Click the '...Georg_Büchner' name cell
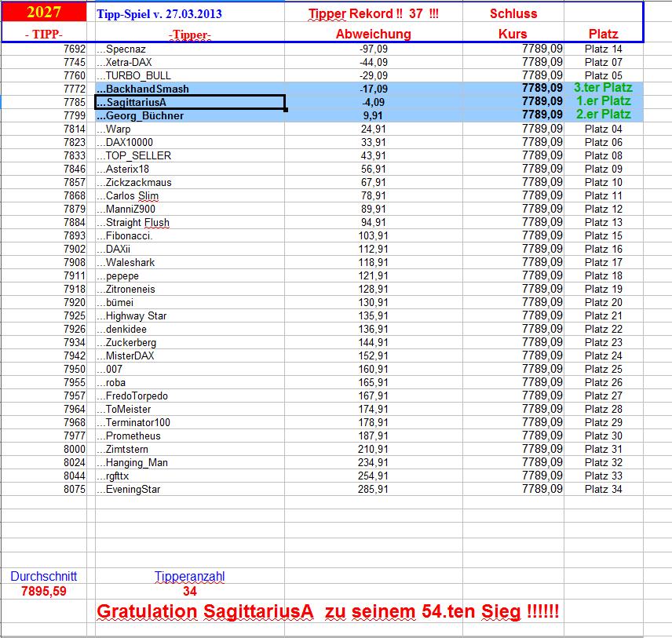The image size is (672, 638). [189, 115]
